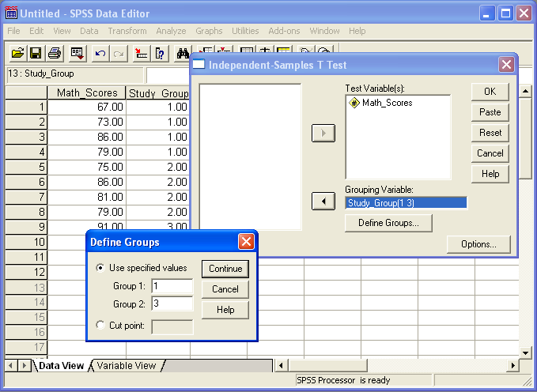The image size is (537, 392).
Task: Click the Save File diskette icon
Action: (x=36, y=54)
